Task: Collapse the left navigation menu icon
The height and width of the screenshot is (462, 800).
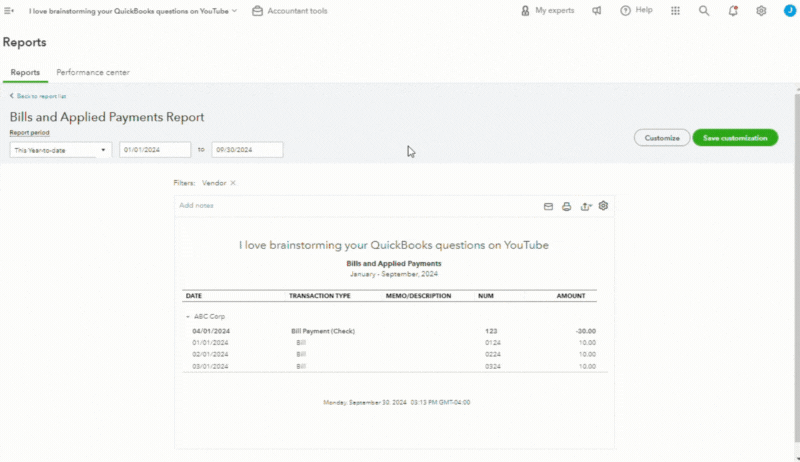Action: pyautogui.click(x=9, y=11)
